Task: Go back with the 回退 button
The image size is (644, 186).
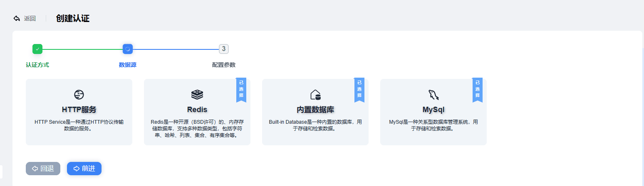Action: (x=43, y=169)
